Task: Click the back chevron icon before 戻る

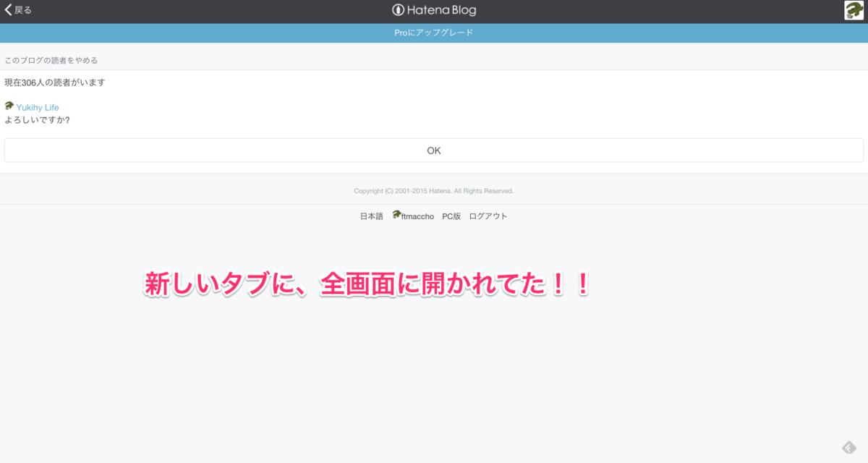Action: click(x=7, y=10)
